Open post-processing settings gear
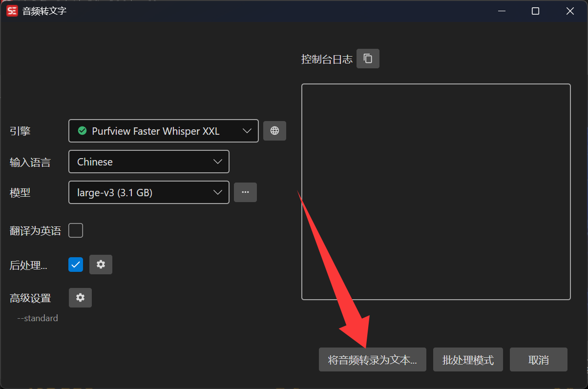 (101, 265)
